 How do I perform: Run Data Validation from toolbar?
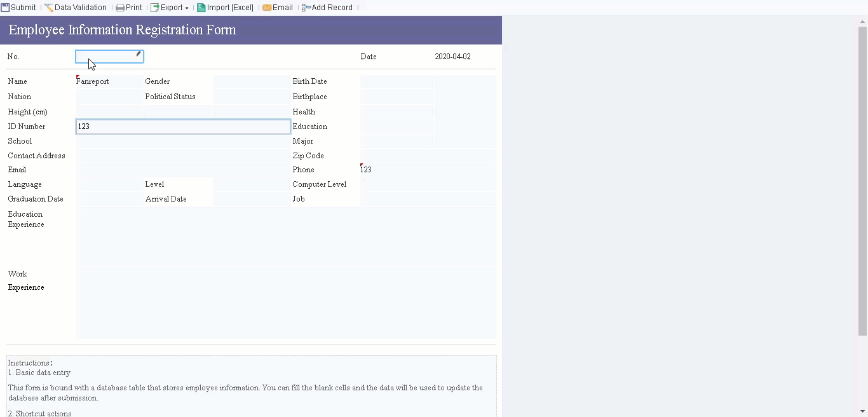pos(76,8)
